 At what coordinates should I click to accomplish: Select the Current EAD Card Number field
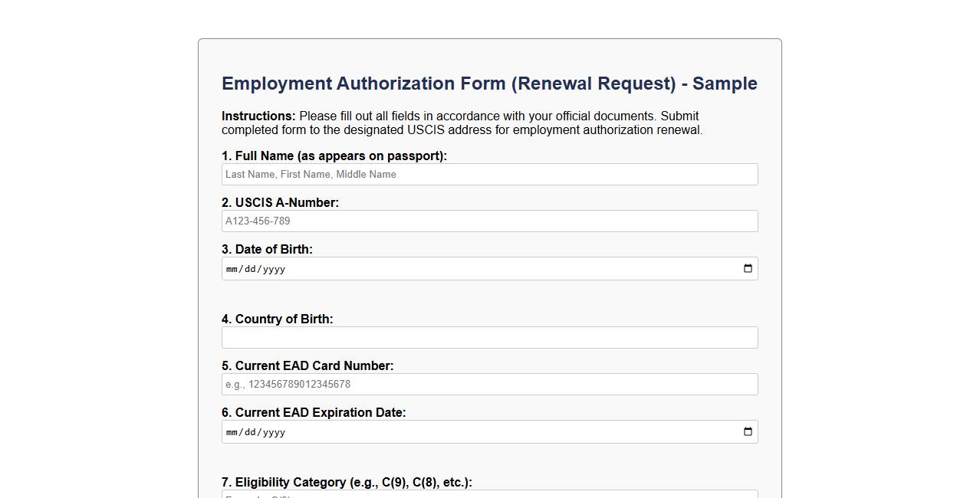click(x=489, y=384)
